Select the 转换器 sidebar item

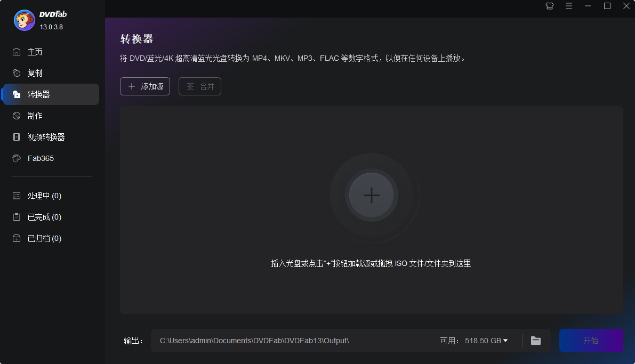coord(51,94)
